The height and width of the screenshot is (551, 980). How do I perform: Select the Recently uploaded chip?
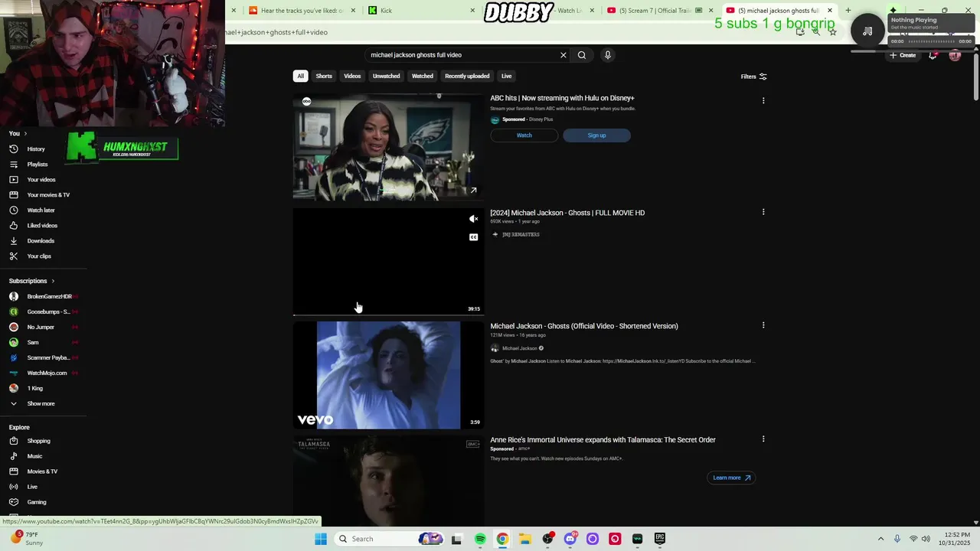(467, 76)
